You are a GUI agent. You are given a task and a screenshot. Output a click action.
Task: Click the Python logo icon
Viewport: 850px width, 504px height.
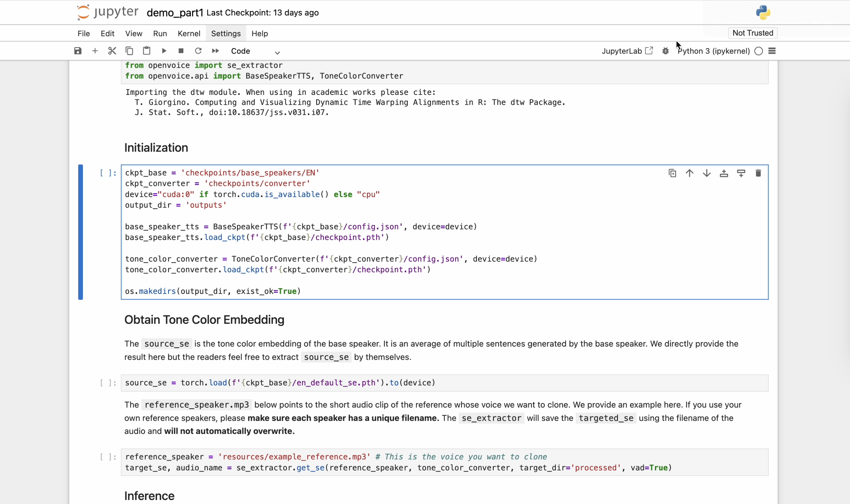[763, 13]
